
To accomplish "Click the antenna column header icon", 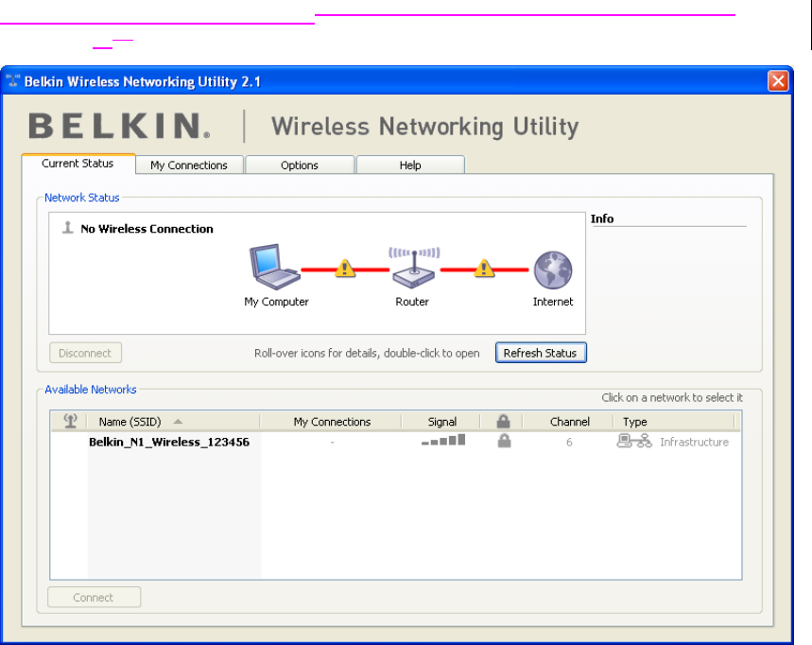I will [x=70, y=421].
